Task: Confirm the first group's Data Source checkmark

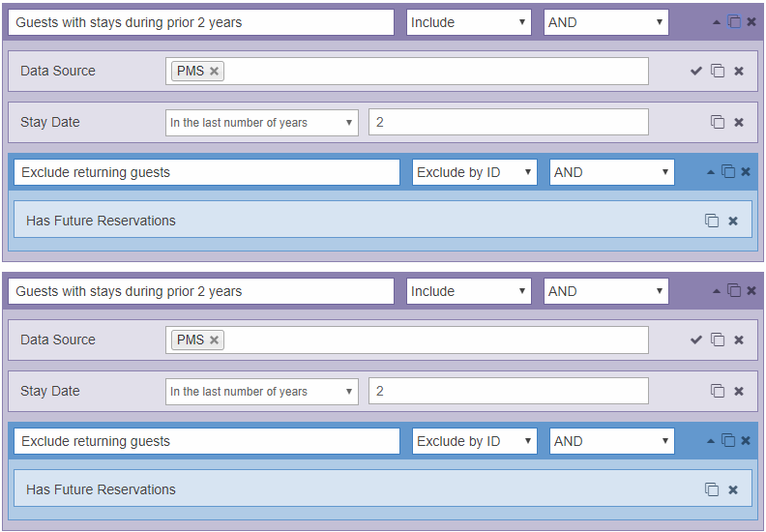Action: point(696,71)
